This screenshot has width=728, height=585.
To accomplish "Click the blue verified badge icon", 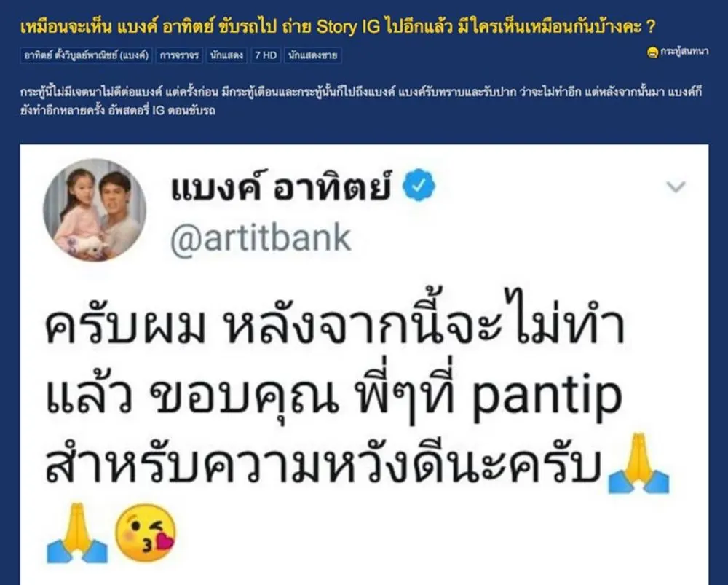I will coord(419,185).
